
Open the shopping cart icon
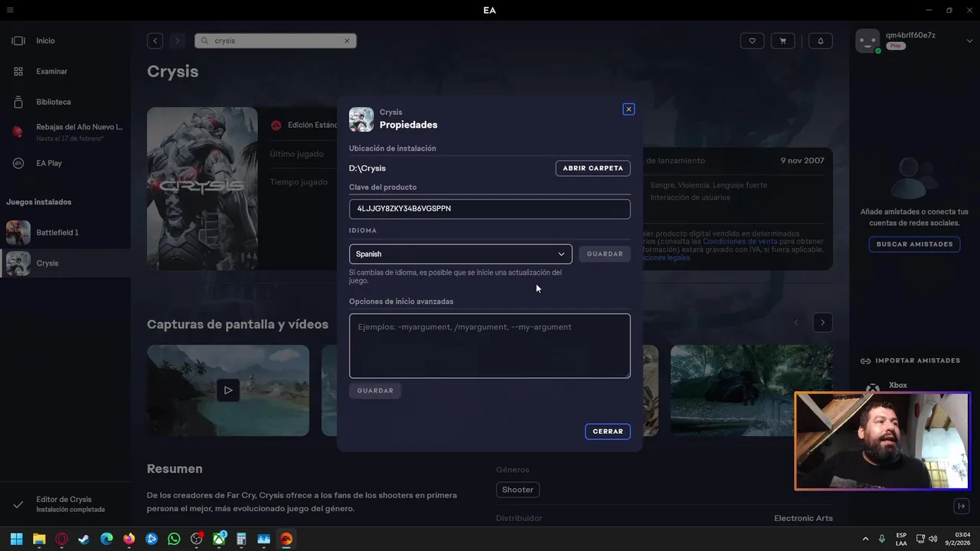[x=782, y=41]
